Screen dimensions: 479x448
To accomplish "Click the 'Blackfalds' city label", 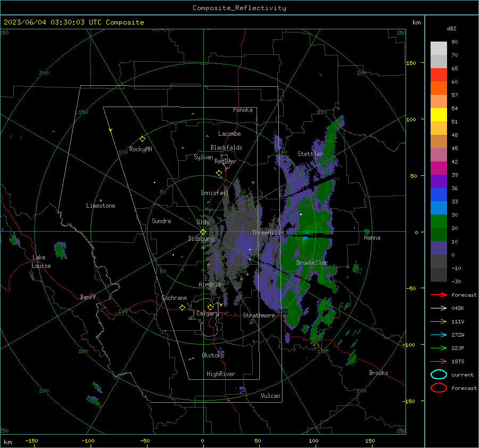I will pyautogui.click(x=226, y=148).
